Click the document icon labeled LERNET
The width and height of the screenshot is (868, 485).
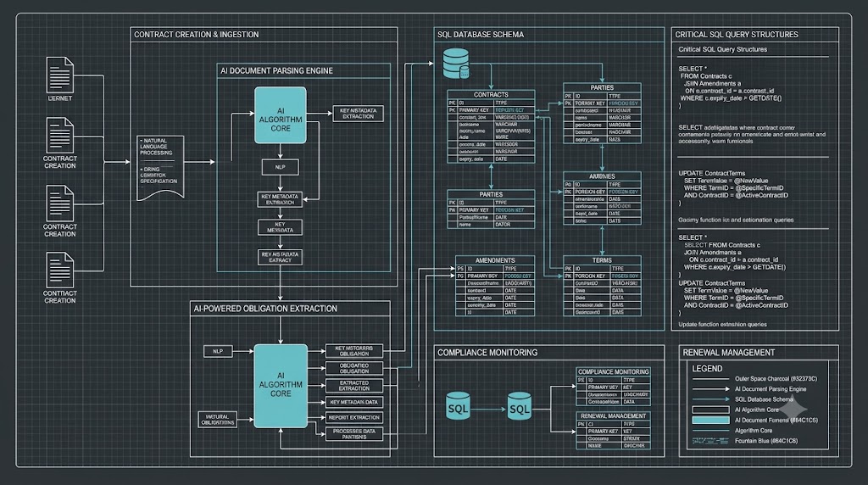tap(60, 75)
